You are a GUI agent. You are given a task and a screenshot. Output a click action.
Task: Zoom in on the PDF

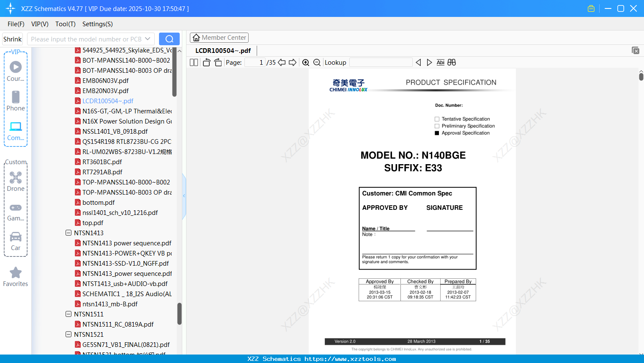pos(306,63)
